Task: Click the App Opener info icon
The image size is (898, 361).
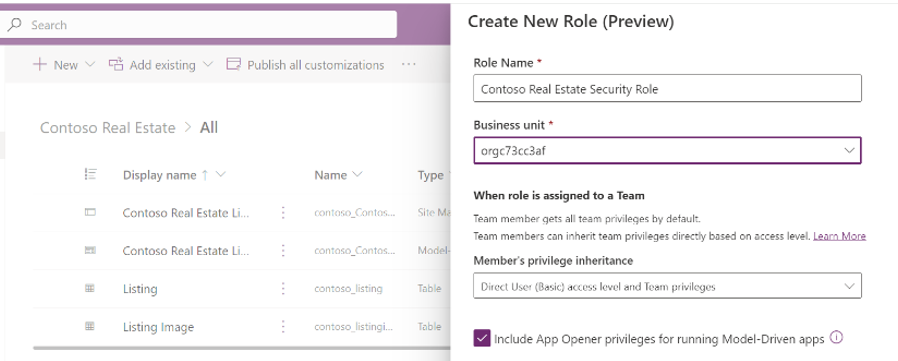Action: (x=836, y=338)
